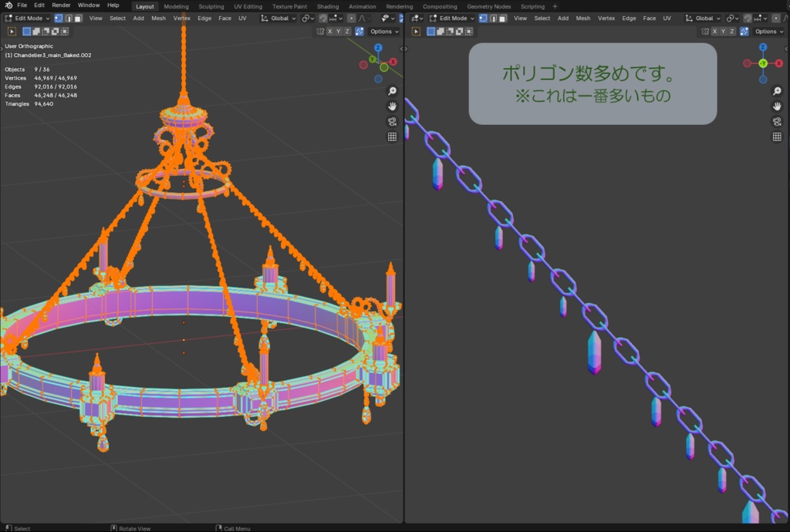The height and width of the screenshot is (532, 790).
Task: Add a new workspace with plus icon
Action: click(x=555, y=6)
